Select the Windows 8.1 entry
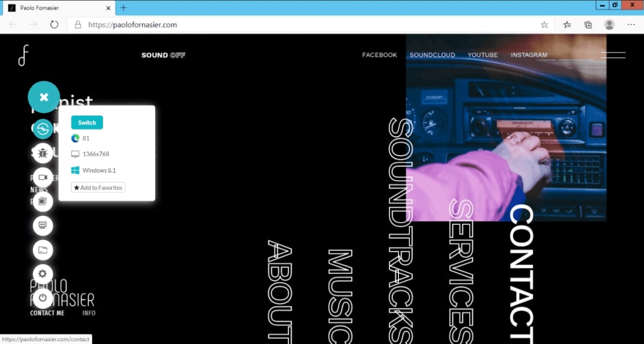Image resolution: width=644 pixels, height=344 pixels. (x=93, y=170)
